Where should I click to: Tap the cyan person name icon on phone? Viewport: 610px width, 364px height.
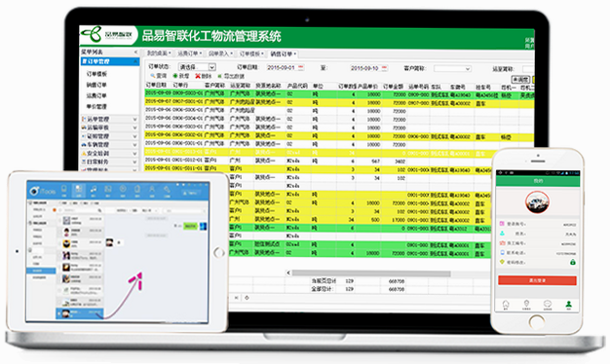click(502, 234)
